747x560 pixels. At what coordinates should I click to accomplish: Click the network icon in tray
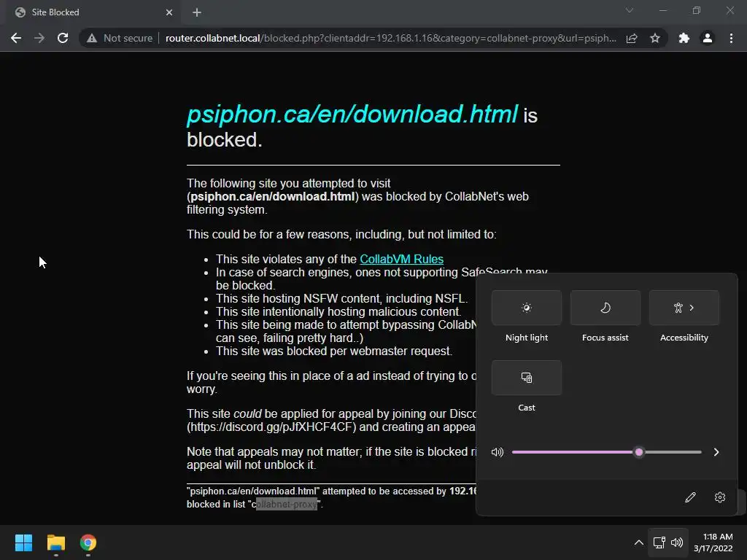pos(659,542)
